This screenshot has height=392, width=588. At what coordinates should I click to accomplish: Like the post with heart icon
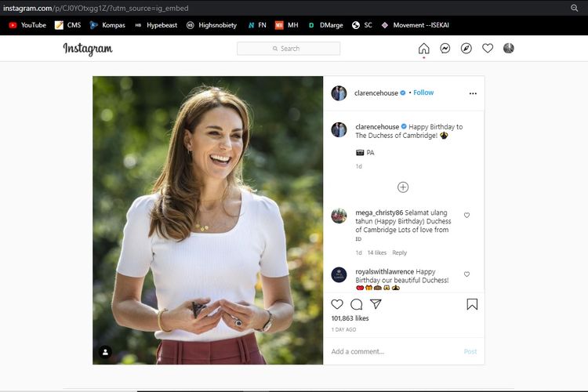(337, 304)
